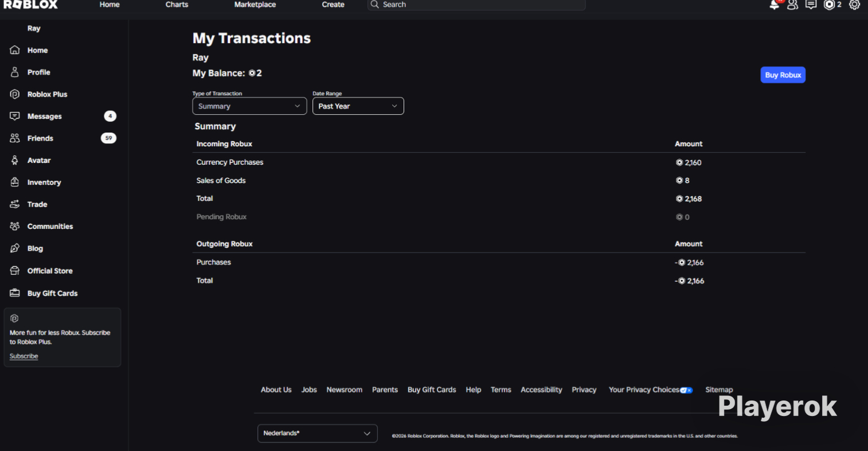Open the Parents footer link
The width and height of the screenshot is (868, 451).
tap(385, 390)
